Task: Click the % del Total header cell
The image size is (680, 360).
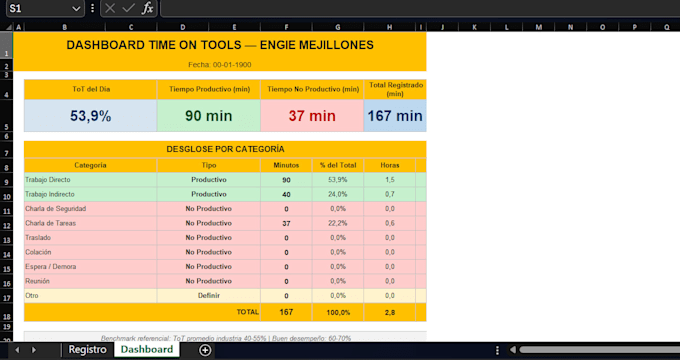Action: 338,165
